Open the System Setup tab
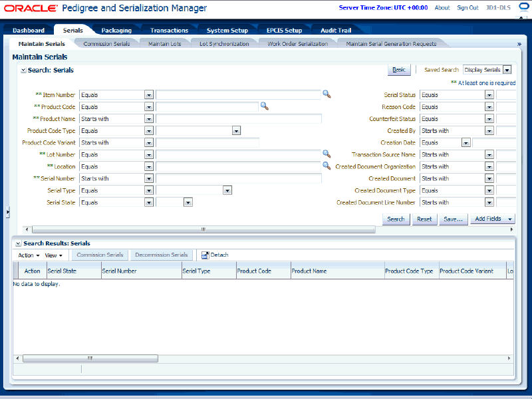532x399 pixels. 227,30
